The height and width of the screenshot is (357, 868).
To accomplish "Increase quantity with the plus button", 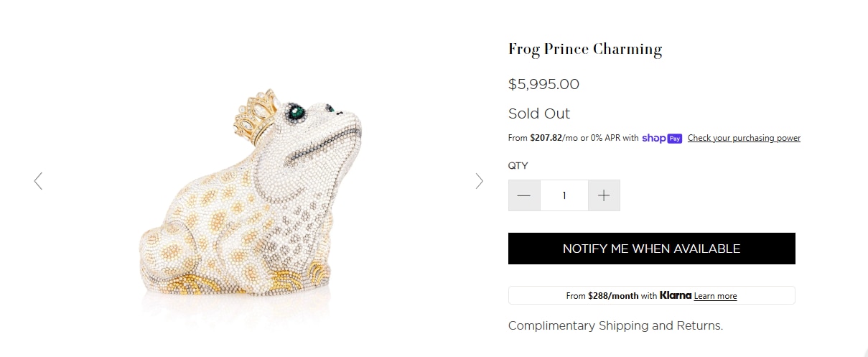I will coord(604,195).
